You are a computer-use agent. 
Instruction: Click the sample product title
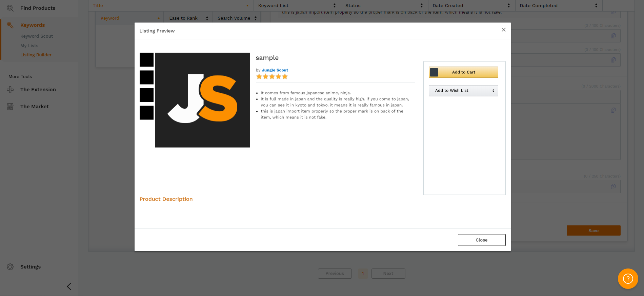[x=267, y=58]
